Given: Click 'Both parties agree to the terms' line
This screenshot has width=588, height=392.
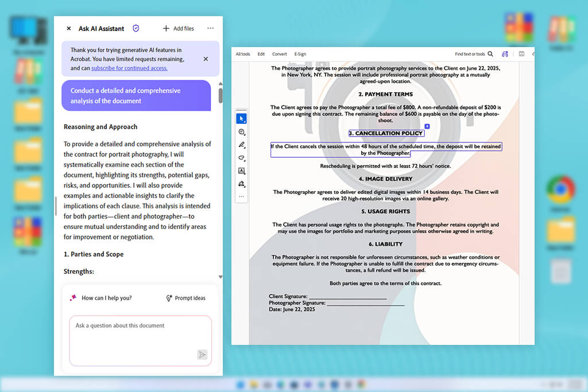Looking at the screenshot, I should click(x=385, y=283).
